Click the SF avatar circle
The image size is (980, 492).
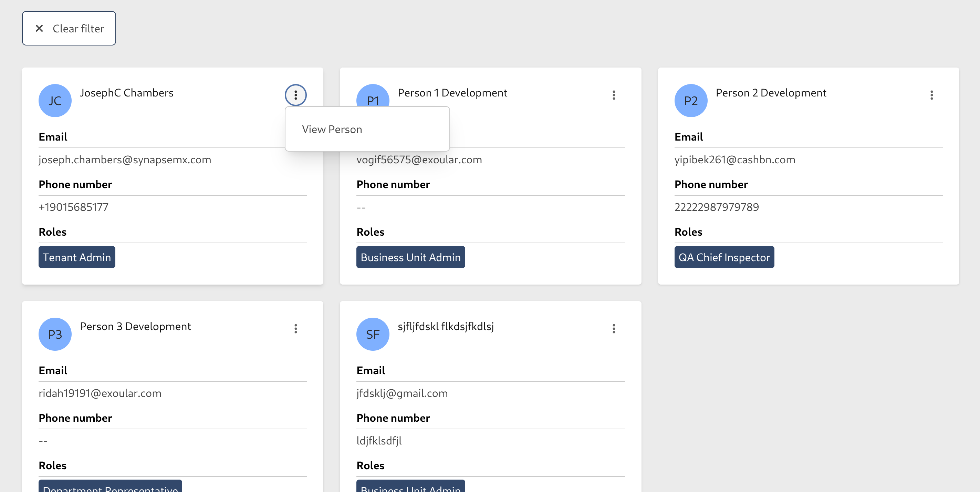click(x=373, y=334)
